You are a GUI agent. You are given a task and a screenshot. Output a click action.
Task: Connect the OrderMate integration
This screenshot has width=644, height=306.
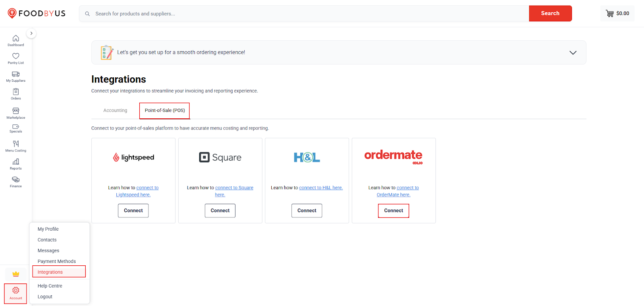(x=394, y=211)
